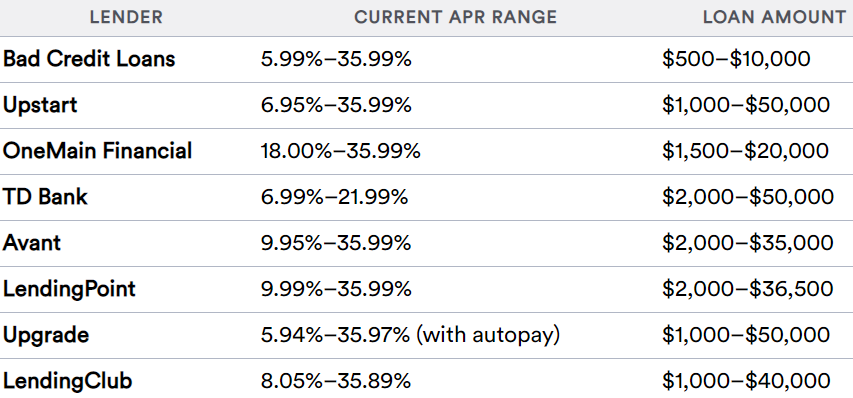Select the 6.99%–21.99% APR value
This screenshot has height=398, width=853.
[335, 196]
